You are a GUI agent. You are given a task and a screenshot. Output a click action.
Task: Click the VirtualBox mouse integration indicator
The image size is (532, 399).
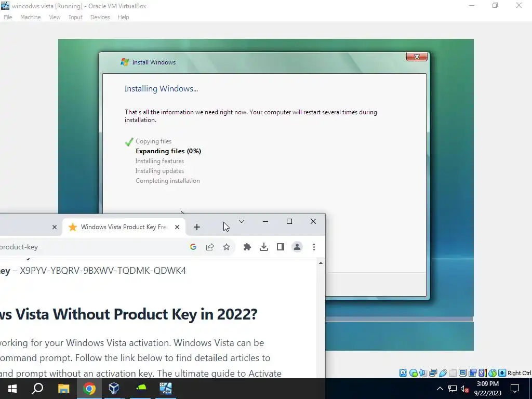pyautogui.click(x=492, y=373)
